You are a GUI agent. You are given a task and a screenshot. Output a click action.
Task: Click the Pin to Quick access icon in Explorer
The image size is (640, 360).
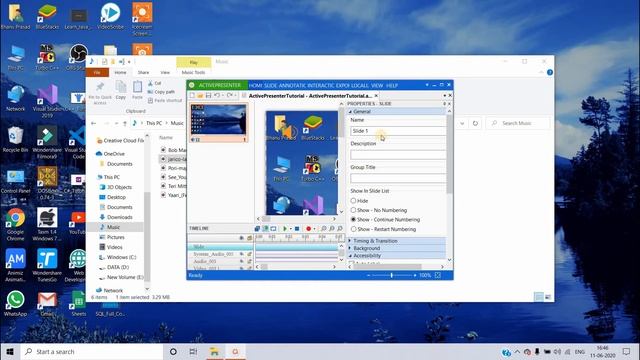[100, 87]
